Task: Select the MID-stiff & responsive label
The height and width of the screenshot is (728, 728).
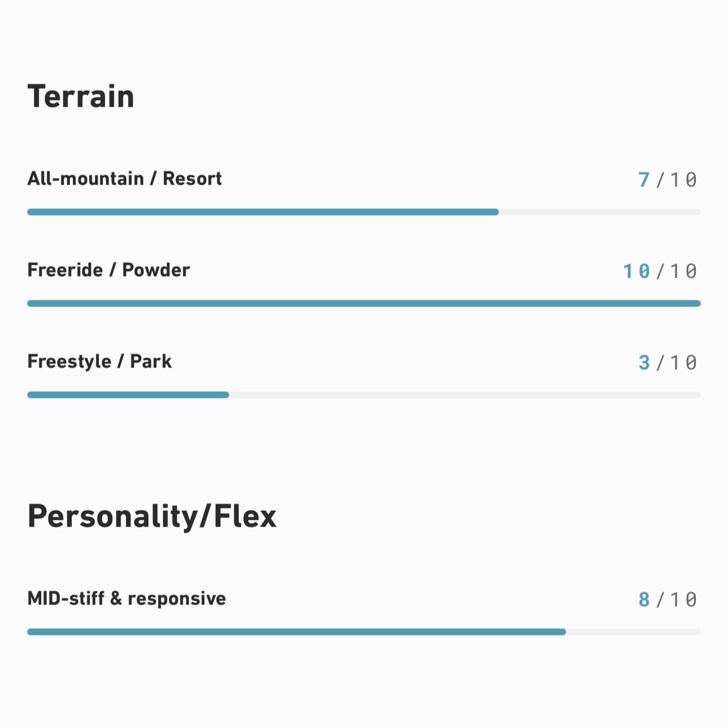Action: (x=126, y=598)
